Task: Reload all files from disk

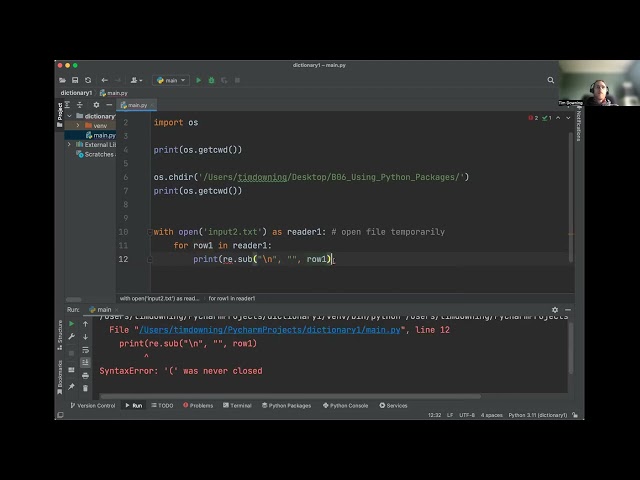Action: click(x=88, y=80)
